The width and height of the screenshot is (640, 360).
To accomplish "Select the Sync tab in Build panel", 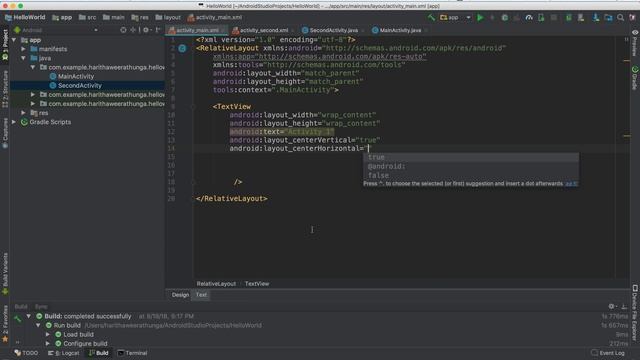I will pyautogui.click(x=41, y=307).
